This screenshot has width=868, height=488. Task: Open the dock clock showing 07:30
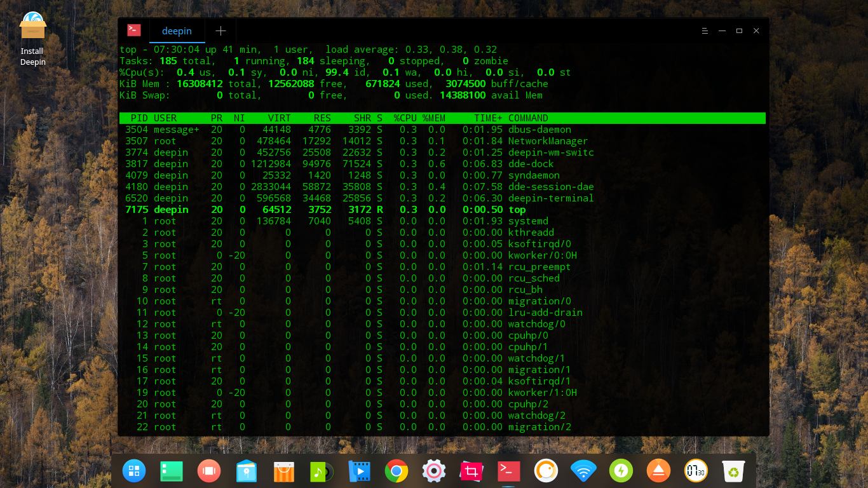pyautogui.click(x=696, y=471)
